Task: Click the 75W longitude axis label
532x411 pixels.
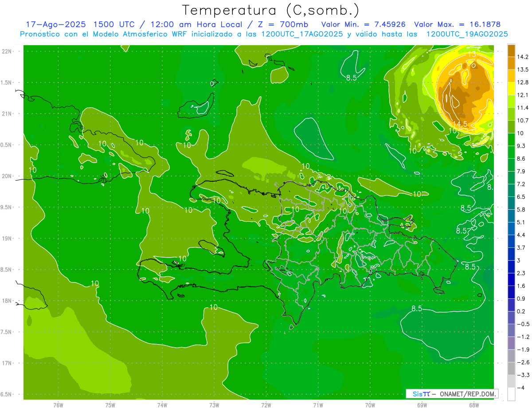Action: [x=110, y=405]
